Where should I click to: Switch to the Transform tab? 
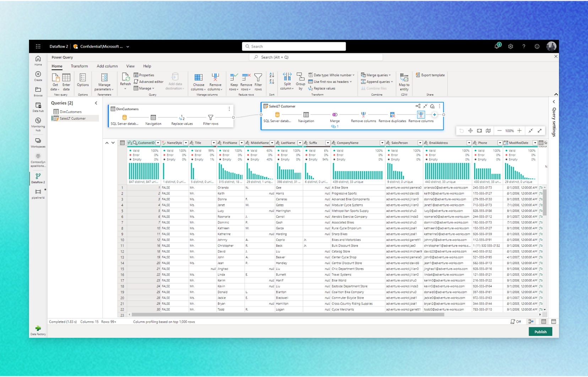79,66
